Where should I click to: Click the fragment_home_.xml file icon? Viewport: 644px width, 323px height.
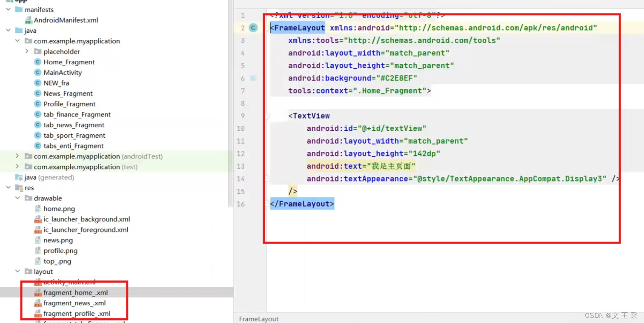37,292
